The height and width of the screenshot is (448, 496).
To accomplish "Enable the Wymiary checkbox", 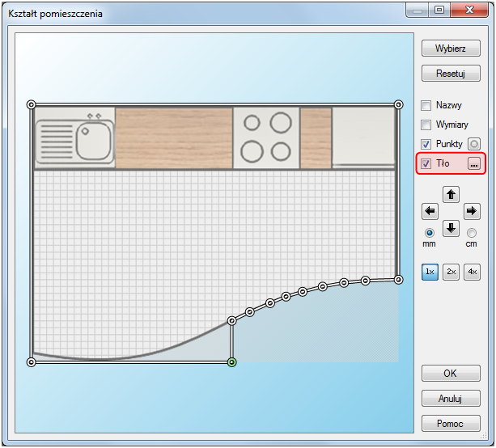I will (x=426, y=125).
